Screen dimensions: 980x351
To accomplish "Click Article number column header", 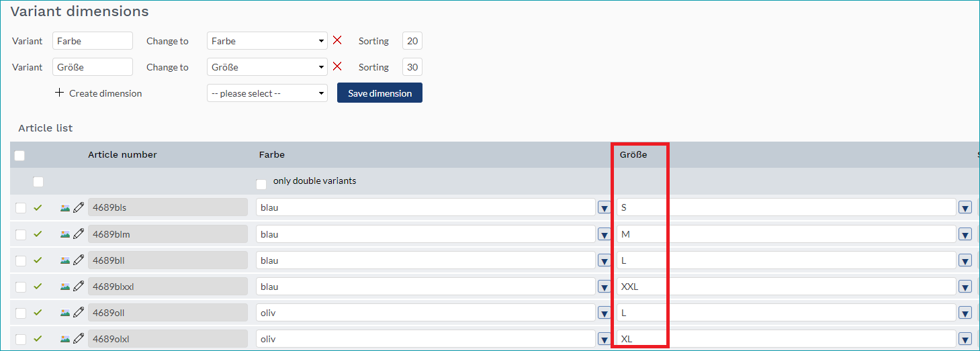I will point(122,154).
